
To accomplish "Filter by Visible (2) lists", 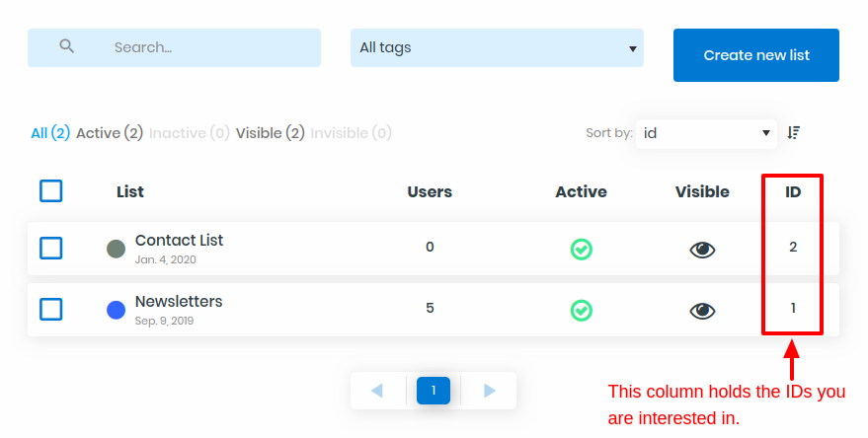I will click(271, 133).
